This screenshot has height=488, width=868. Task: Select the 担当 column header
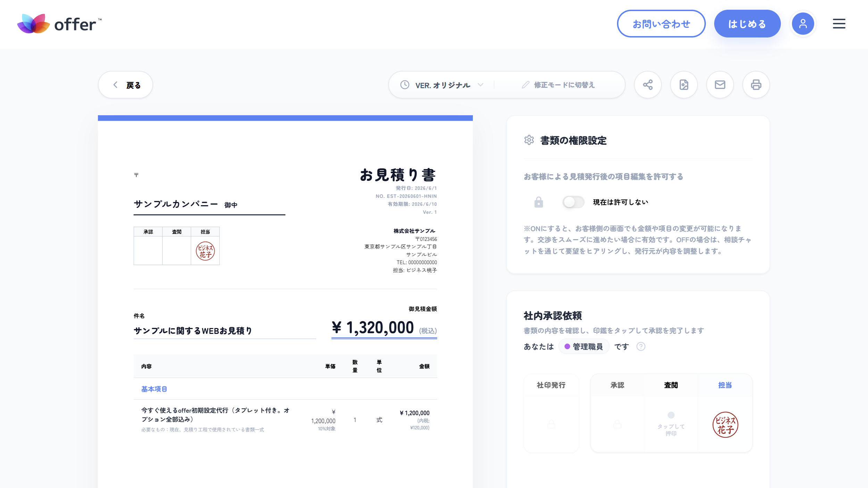725,385
